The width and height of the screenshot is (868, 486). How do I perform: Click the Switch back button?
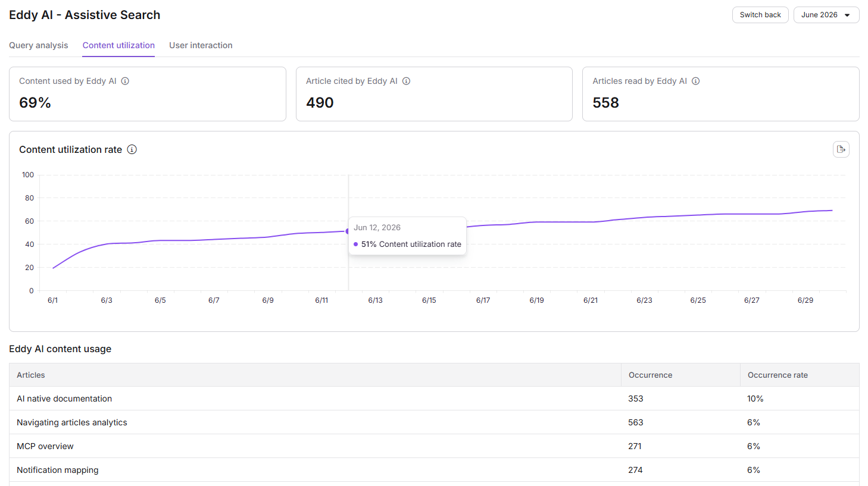coord(760,15)
